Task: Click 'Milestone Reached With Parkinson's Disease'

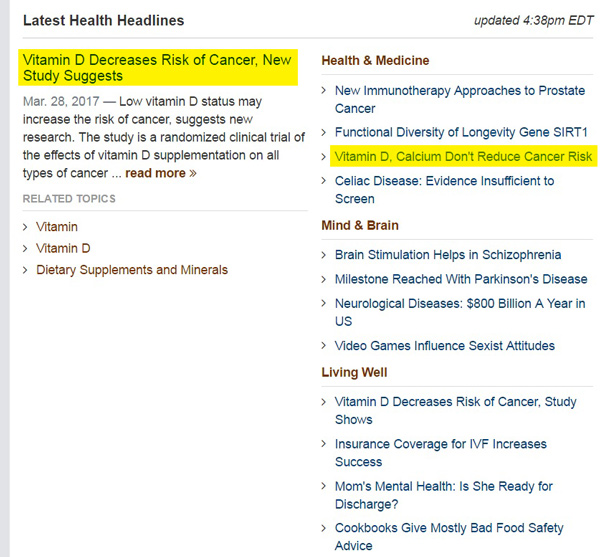Action: tap(461, 279)
